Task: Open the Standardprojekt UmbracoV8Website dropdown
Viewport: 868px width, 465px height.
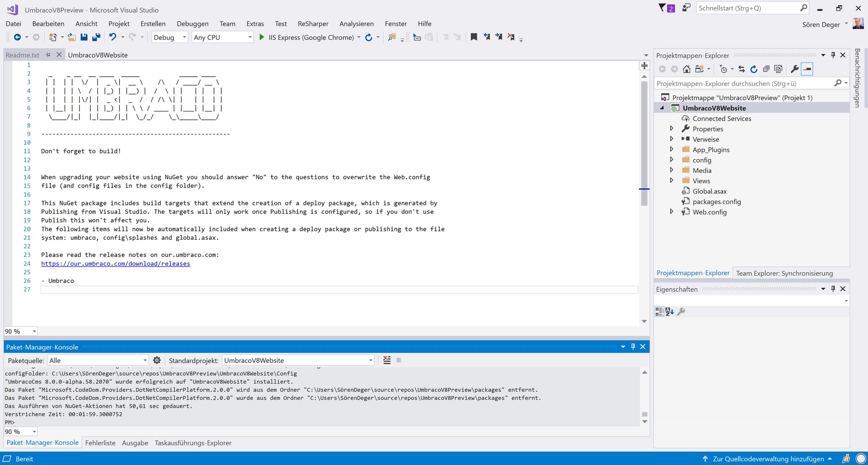Action: [298, 360]
